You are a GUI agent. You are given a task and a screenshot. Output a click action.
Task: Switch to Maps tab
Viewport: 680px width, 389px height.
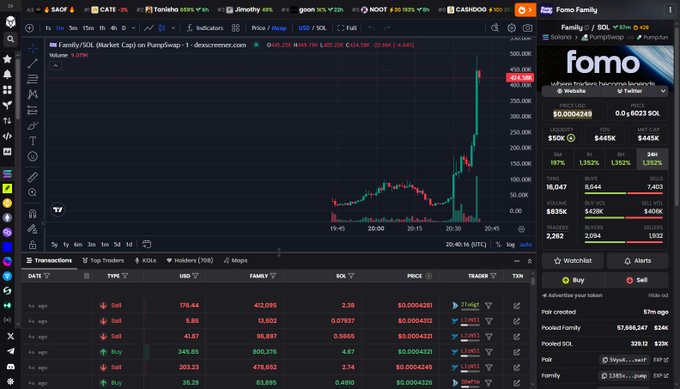pyautogui.click(x=235, y=261)
